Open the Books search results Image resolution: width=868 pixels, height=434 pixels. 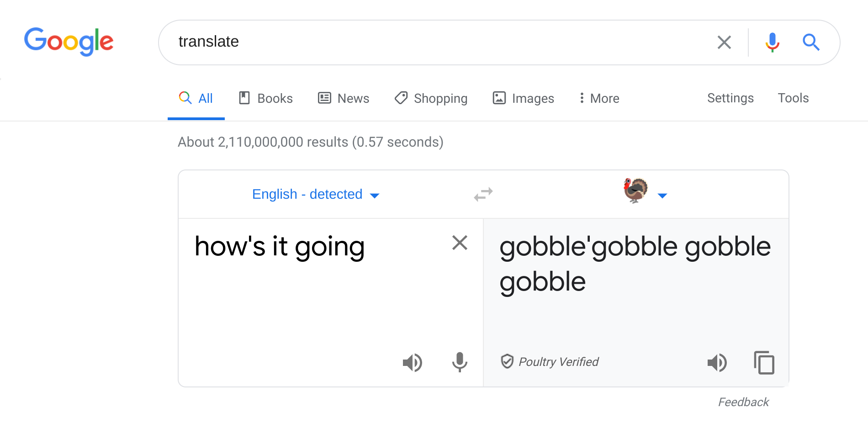click(265, 98)
